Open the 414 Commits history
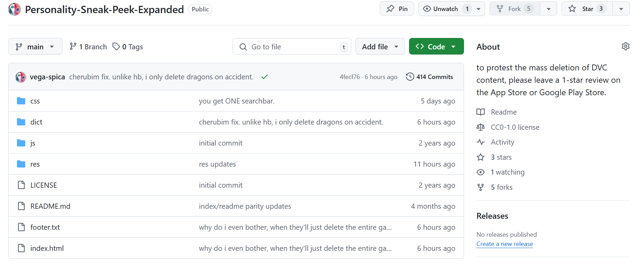644x266 pixels. tap(429, 77)
